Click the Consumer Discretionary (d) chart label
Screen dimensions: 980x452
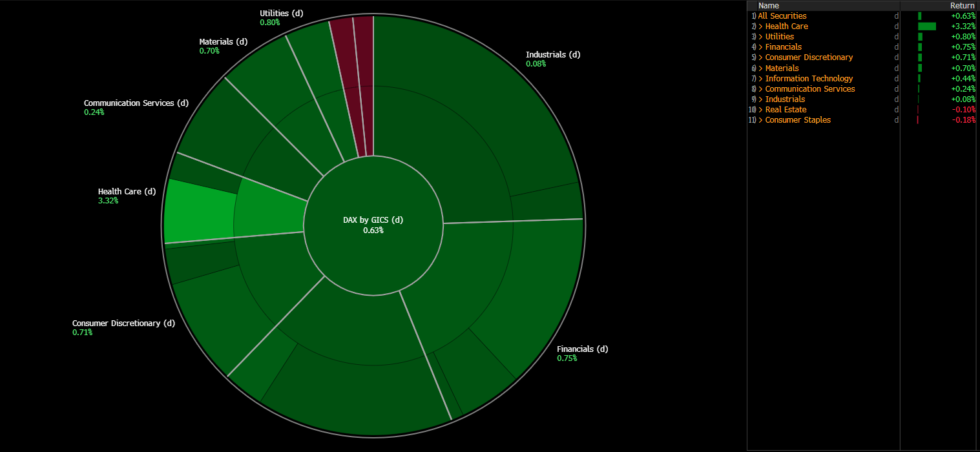click(123, 324)
